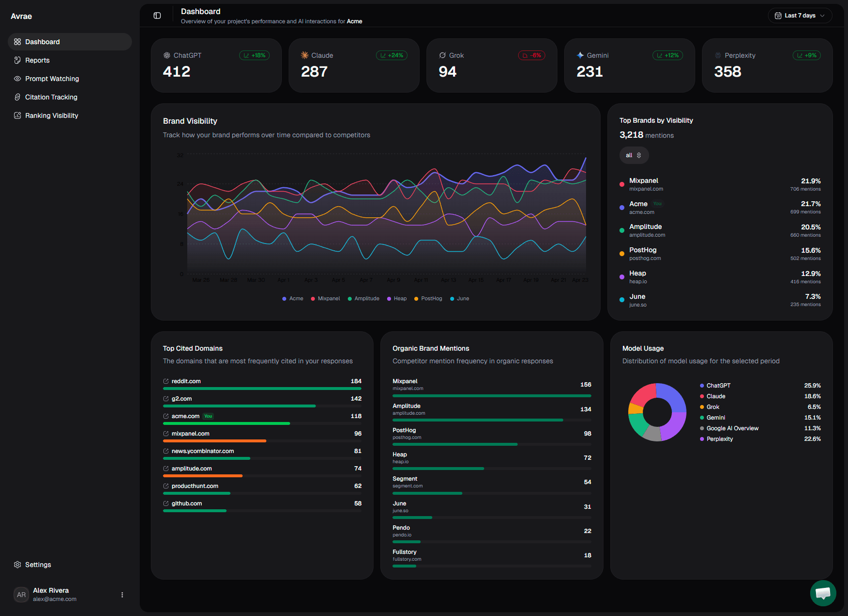The height and width of the screenshot is (616, 848).
Task: Click the ChatGPT +18% trend badge
Action: 254,55
